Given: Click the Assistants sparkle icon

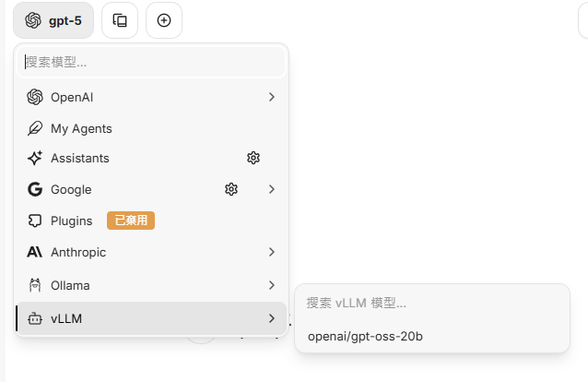Looking at the screenshot, I should pos(35,158).
